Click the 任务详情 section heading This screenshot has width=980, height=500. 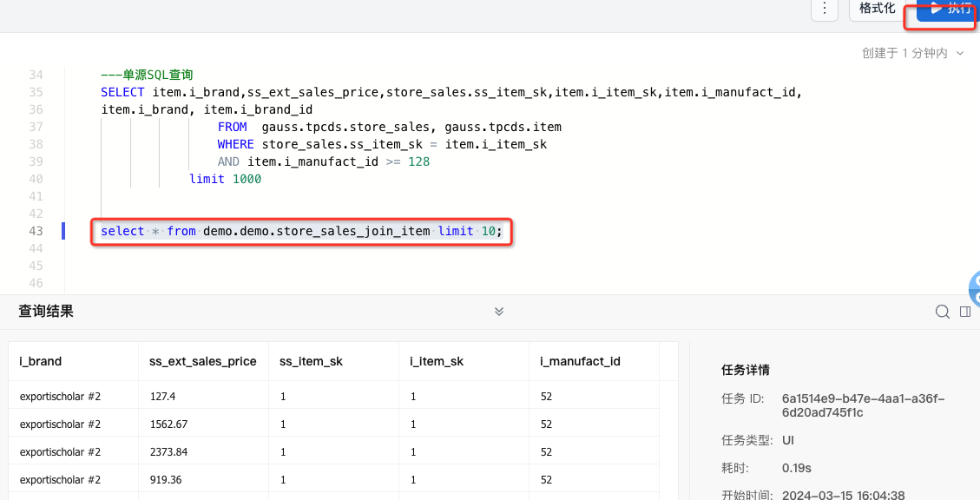745,370
